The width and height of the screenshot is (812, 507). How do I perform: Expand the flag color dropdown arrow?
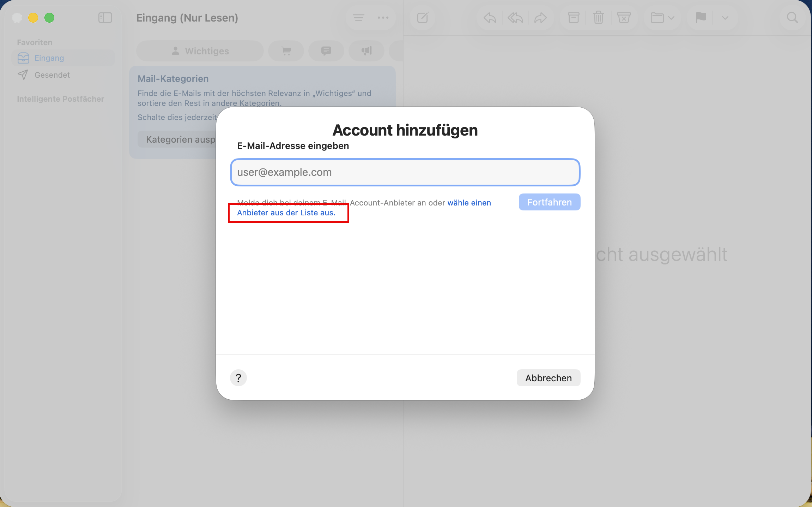coord(725,18)
